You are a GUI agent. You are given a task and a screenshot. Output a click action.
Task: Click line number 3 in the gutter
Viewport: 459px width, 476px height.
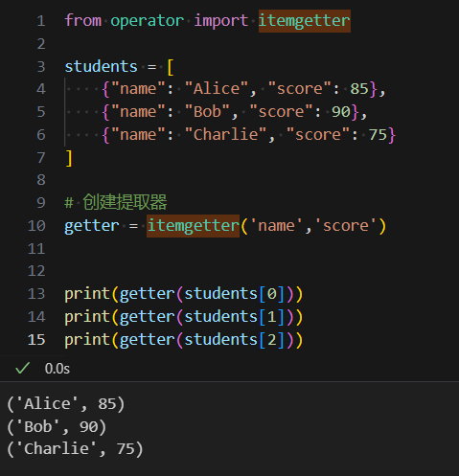tap(41, 67)
